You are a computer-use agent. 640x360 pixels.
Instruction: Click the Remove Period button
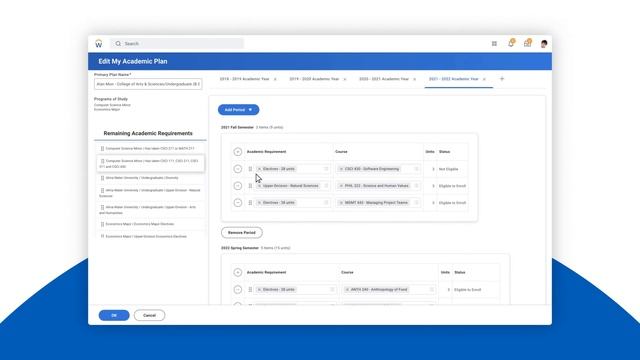(x=242, y=233)
